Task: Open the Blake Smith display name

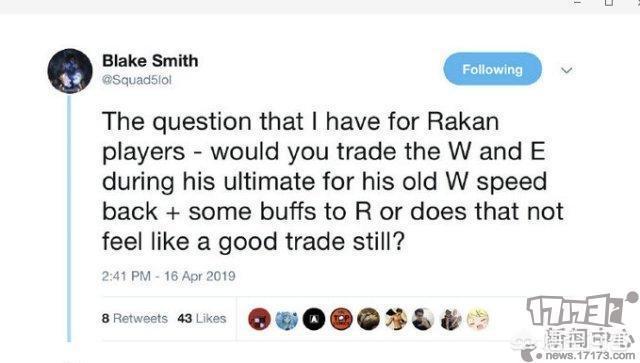Action: [150, 61]
